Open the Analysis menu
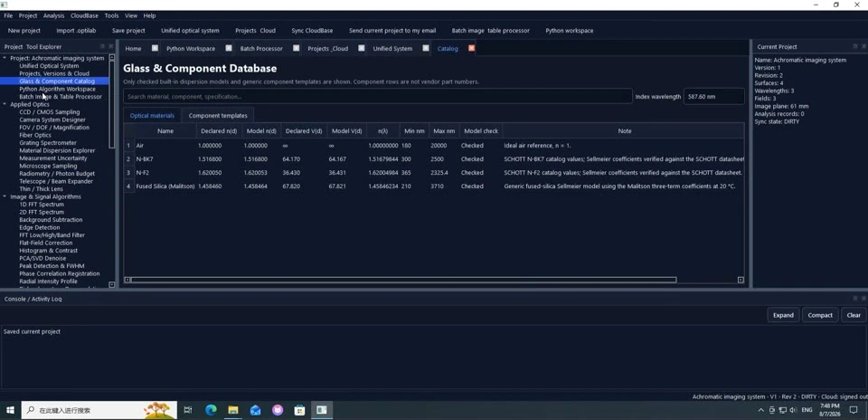 [x=53, y=15]
